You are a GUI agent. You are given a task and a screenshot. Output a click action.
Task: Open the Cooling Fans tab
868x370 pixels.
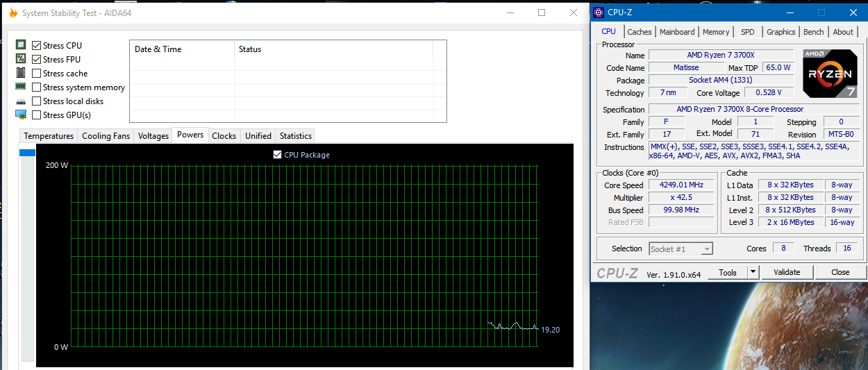point(106,135)
